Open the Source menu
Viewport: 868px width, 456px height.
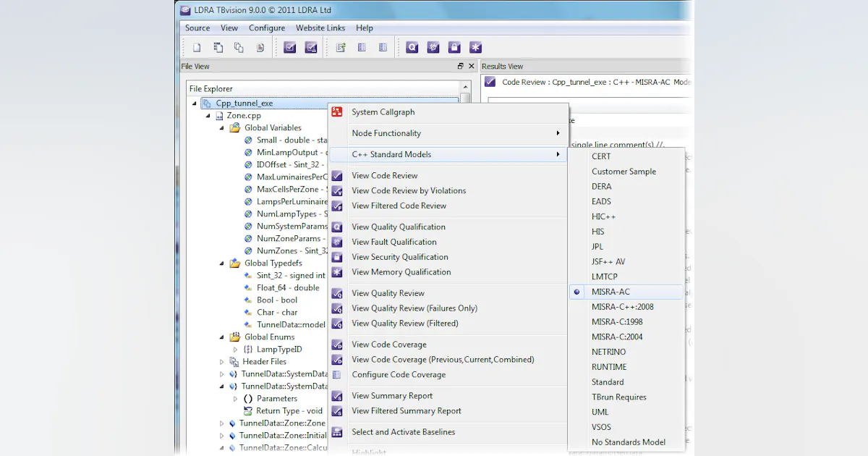click(197, 28)
